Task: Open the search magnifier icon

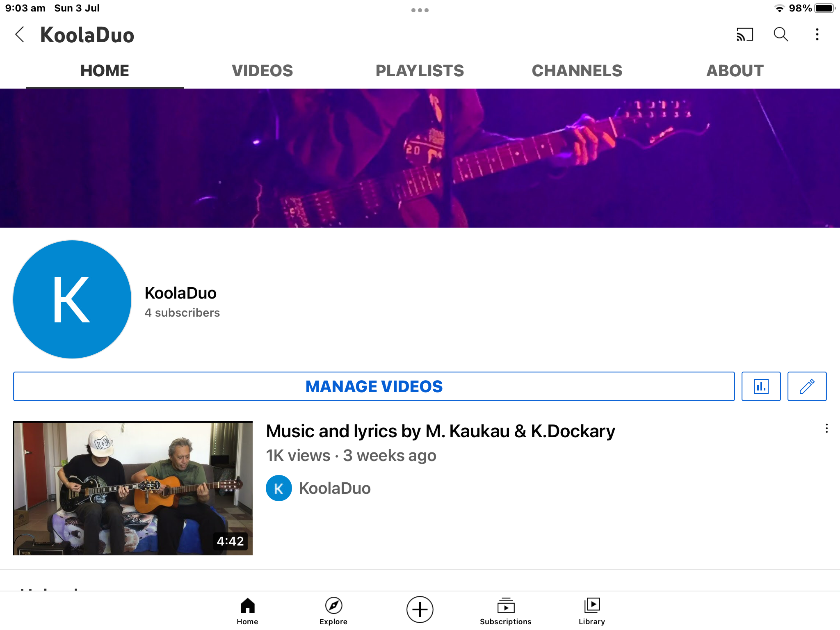Action: [x=781, y=34]
